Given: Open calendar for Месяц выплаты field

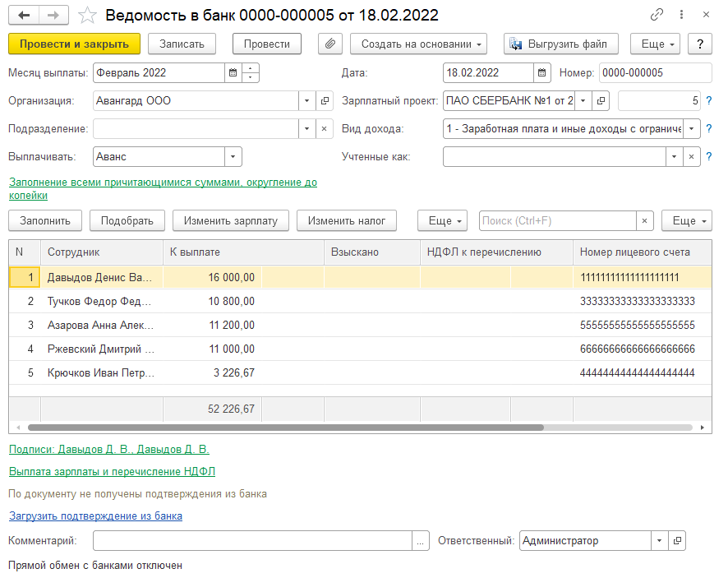Looking at the screenshot, I should pyautogui.click(x=233, y=72).
